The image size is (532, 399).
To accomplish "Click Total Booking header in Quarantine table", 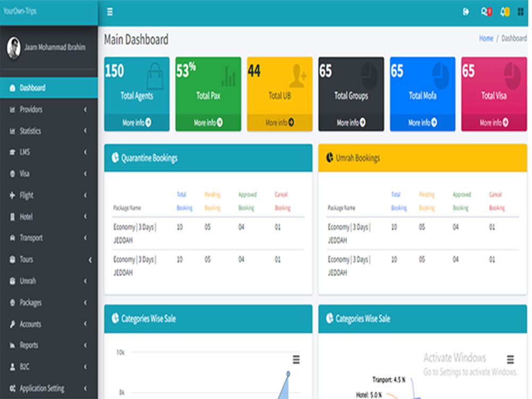I will 184,201.
